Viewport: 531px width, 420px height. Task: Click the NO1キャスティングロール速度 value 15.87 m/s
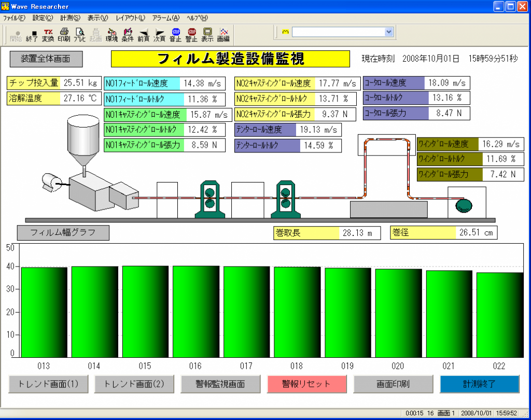tap(209, 115)
